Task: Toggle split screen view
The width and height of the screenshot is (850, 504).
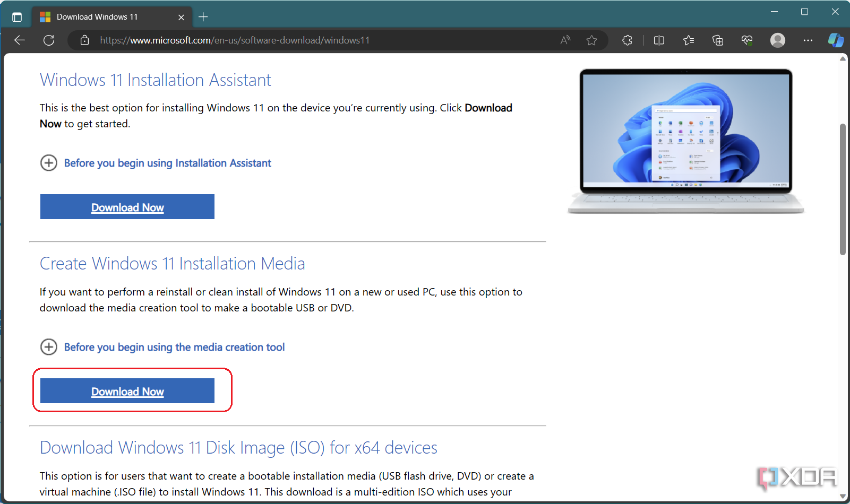Action: point(659,40)
